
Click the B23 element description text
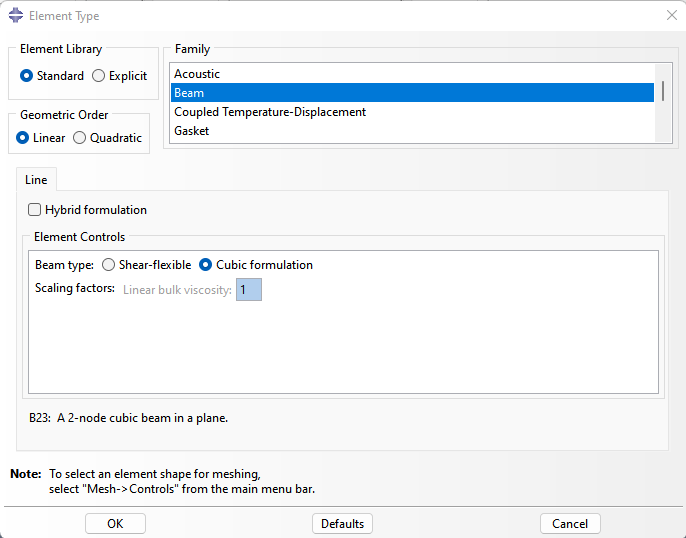click(129, 418)
